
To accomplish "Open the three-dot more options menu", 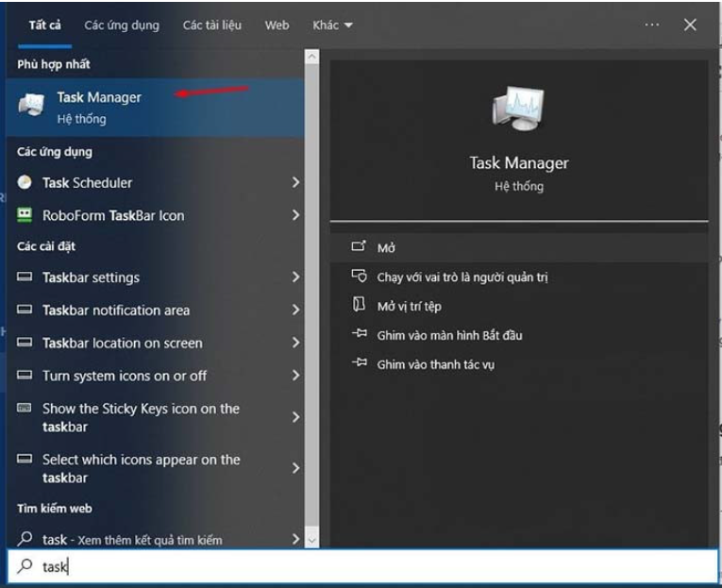I will pos(651,25).
